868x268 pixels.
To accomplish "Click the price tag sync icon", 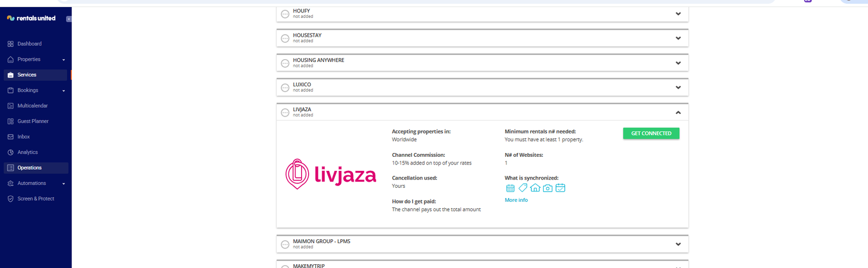I will pyautogui.click(x=522, y=188).
